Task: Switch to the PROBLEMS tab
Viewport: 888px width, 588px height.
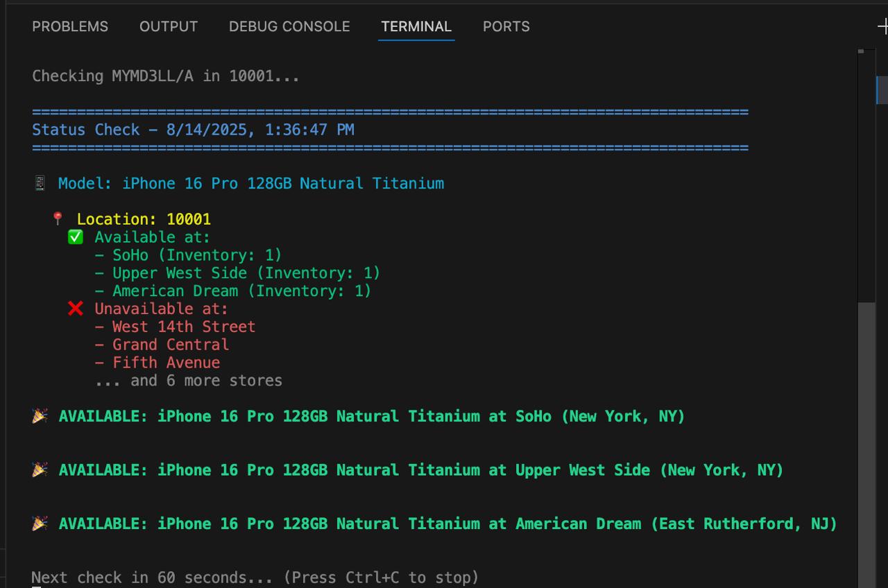Action: [x=70, y=26]
